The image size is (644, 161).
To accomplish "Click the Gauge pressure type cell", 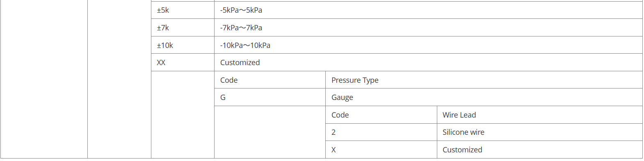I will pyautogui.click(x=484, y=97).
